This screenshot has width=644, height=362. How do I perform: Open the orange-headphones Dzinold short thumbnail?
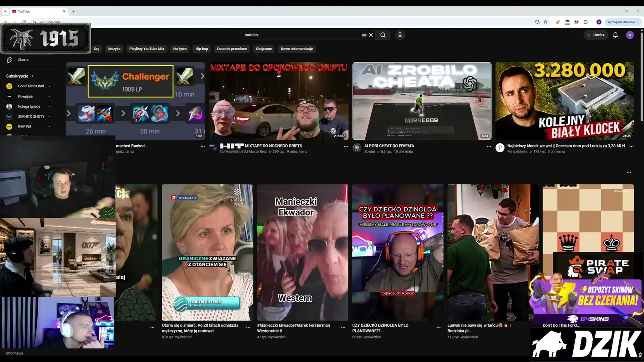[397, 252]
